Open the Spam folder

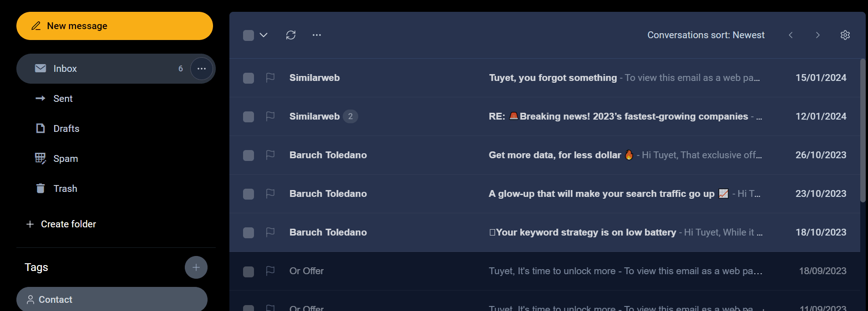[66, 159]
